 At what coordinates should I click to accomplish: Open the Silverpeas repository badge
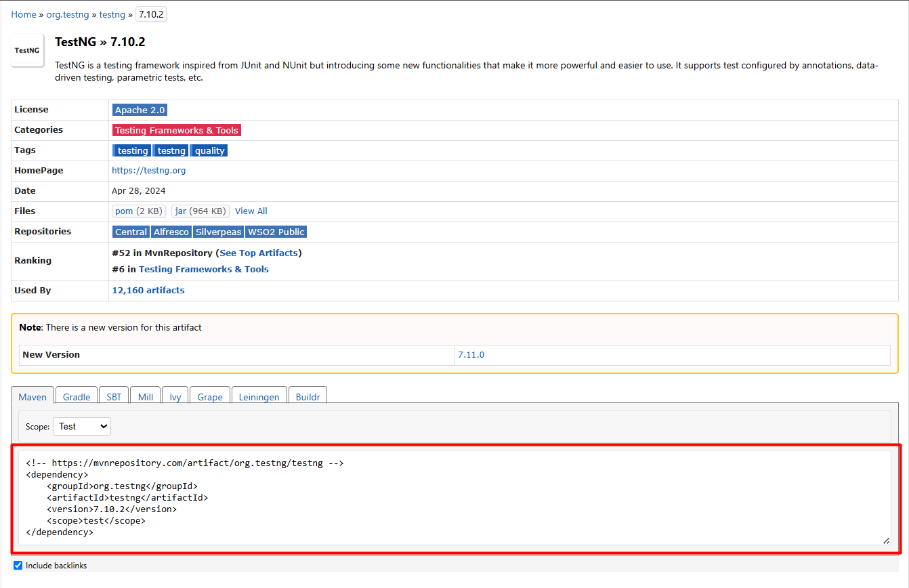tap(218, 232)
